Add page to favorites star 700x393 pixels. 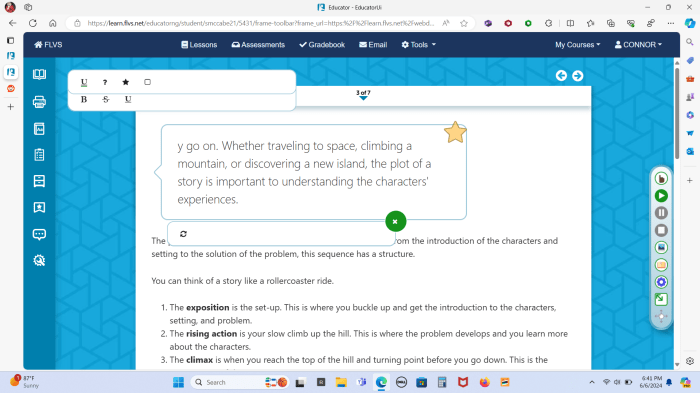coord(464,23)
